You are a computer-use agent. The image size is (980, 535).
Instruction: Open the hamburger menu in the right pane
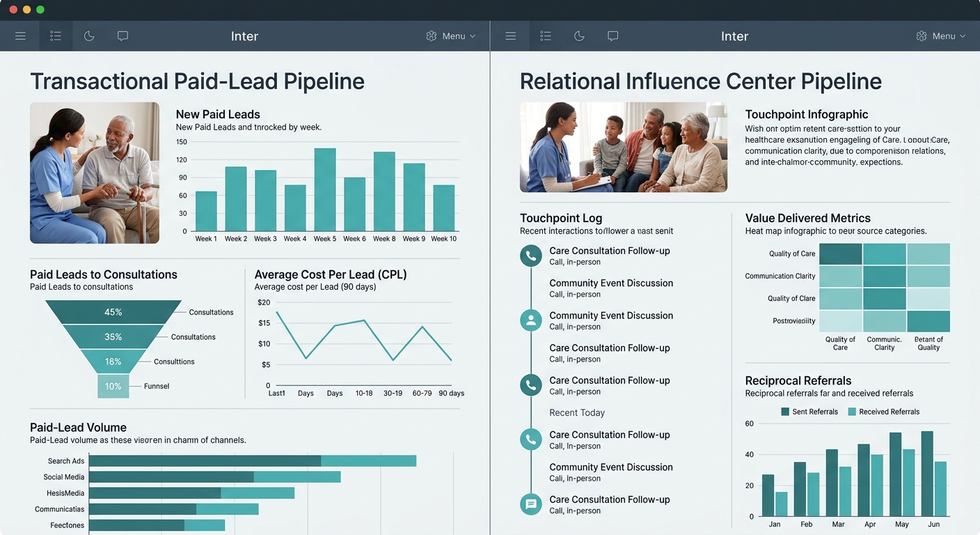pyautogui.click(x=511, y=36)
